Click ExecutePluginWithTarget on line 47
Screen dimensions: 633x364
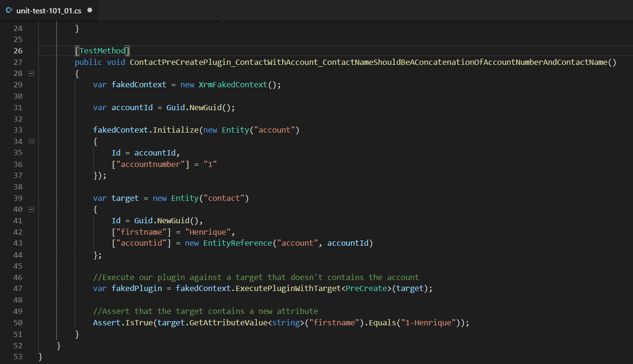pyautogui.click(x=288, y=289)
